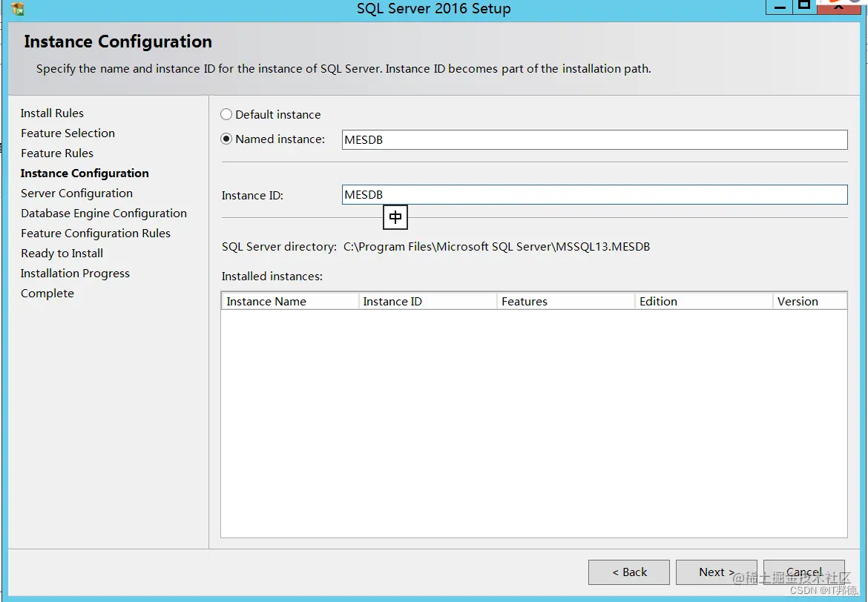Screen dimensions: 868x602
Task: Click the Back button
Action: click(x=629, y=572)
